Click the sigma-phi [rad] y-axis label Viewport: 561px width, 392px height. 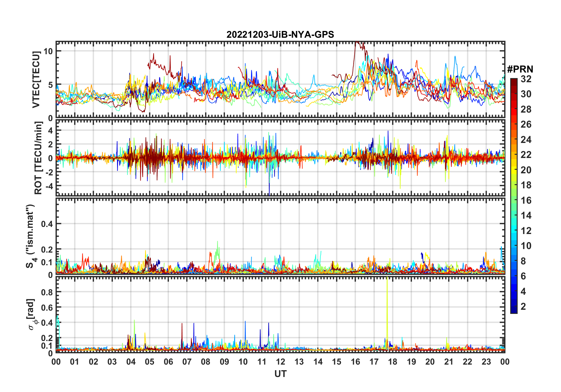coord(32,314)
